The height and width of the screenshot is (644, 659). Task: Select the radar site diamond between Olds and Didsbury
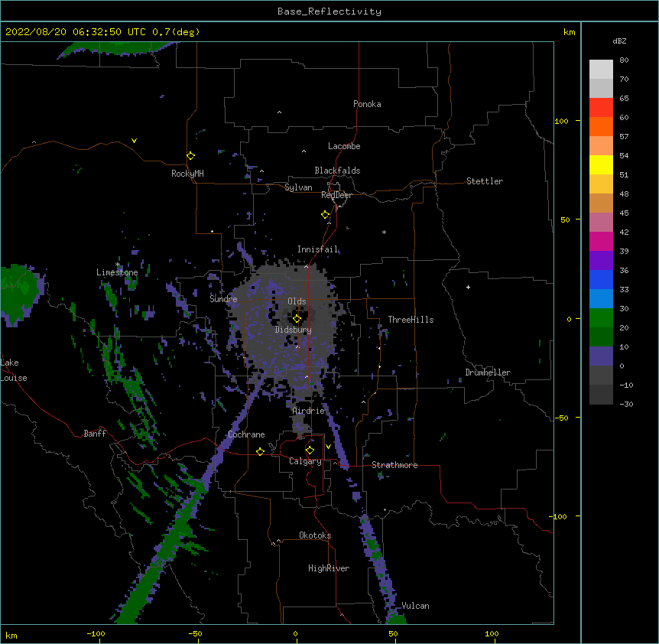pyautogui.click(x=297, y=319)
